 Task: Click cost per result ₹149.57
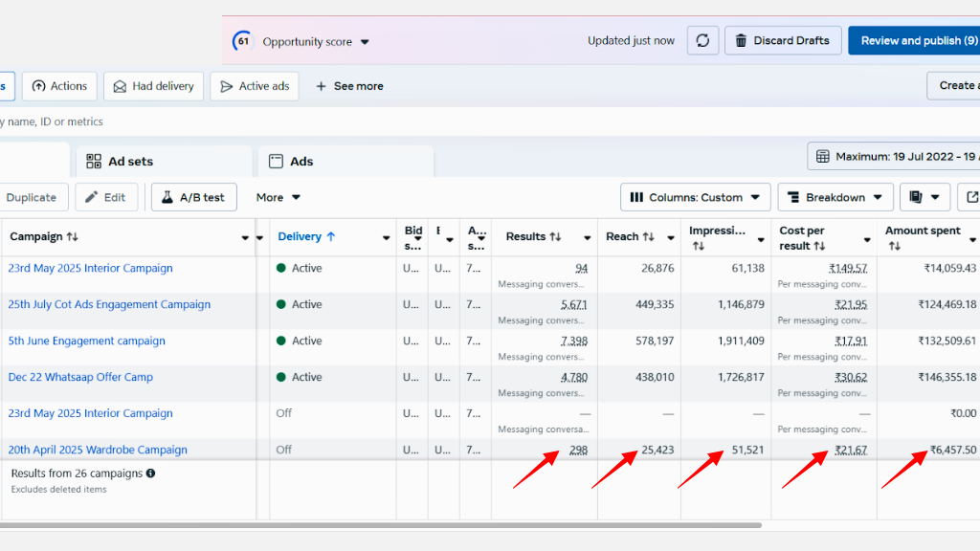click(x=848, y=269)
